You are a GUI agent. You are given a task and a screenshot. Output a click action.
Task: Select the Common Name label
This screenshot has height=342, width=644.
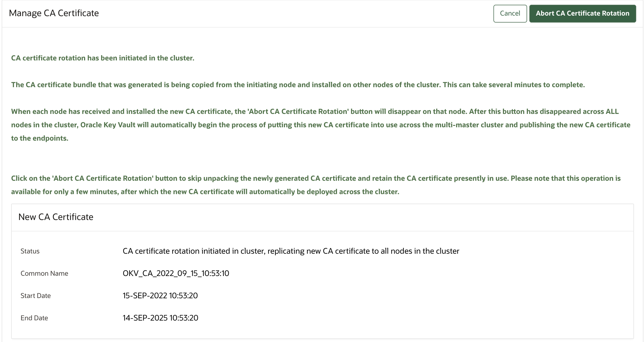coord(44,273)
